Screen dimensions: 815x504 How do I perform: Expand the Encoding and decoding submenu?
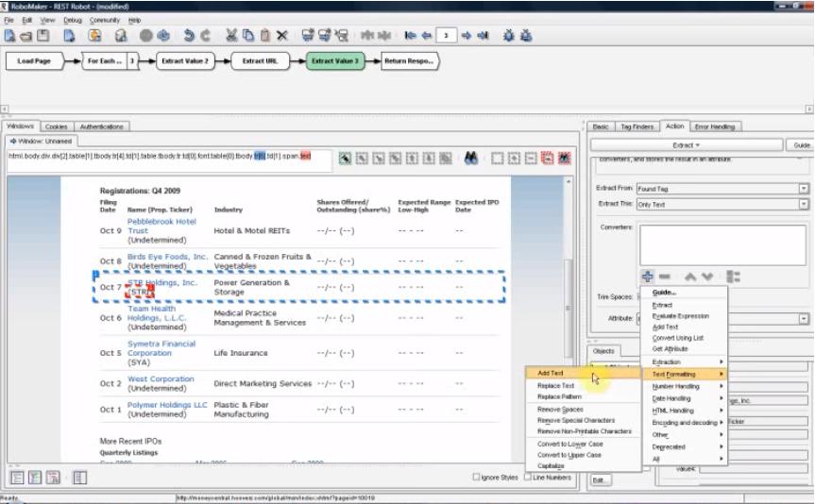click(685, 423)
